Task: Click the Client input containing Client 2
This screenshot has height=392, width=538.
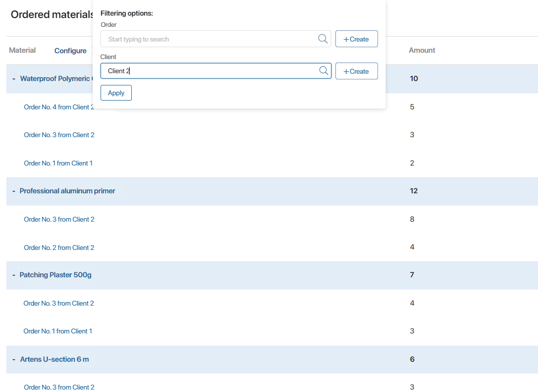Action: click(x=210, y=71)
